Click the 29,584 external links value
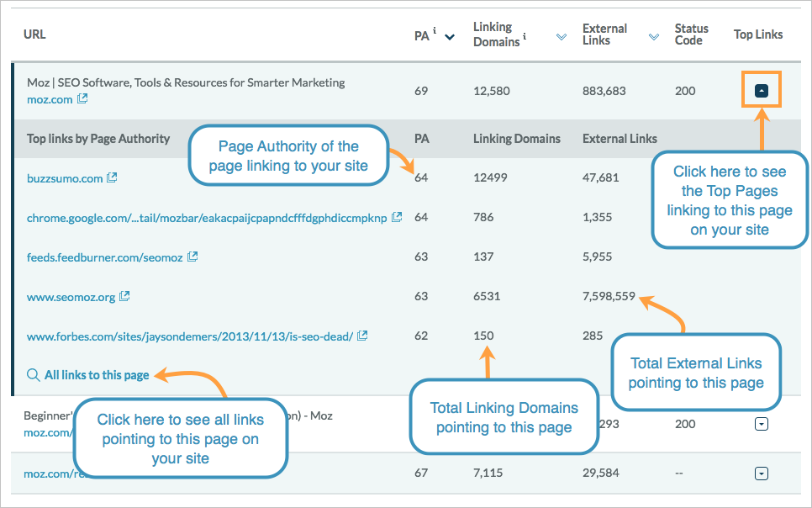The height and width of the screenshot is (508, 812). 601,472
